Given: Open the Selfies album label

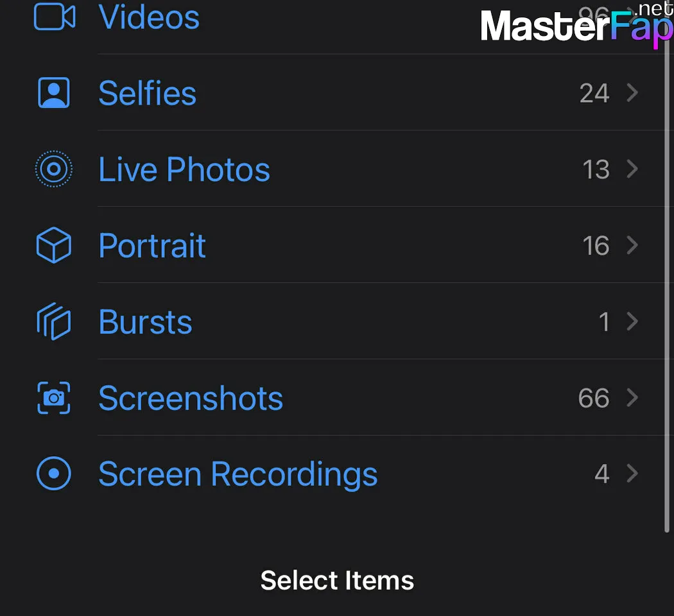Looking at the screenshot, I should click(148, 93).
